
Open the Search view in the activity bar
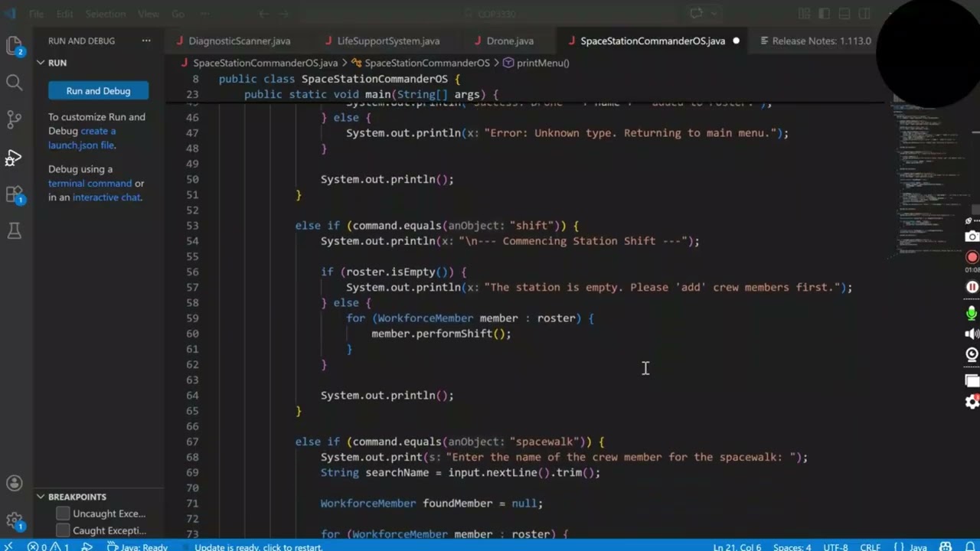14,83
